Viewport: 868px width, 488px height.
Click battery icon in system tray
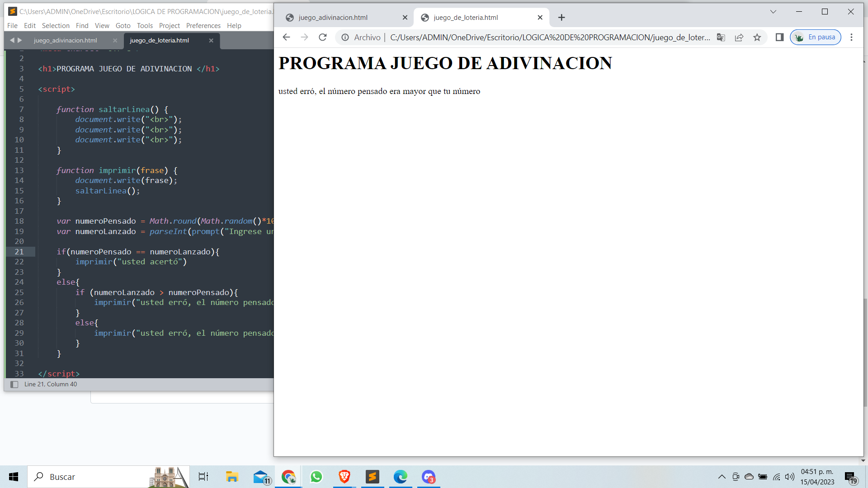pyautogui.click(x=763, y=477)
